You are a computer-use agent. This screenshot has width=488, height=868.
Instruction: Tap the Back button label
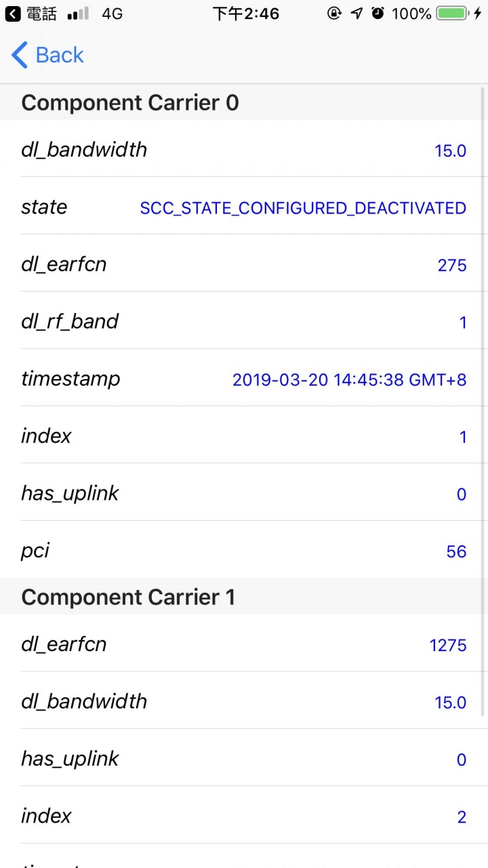[60, 55]
